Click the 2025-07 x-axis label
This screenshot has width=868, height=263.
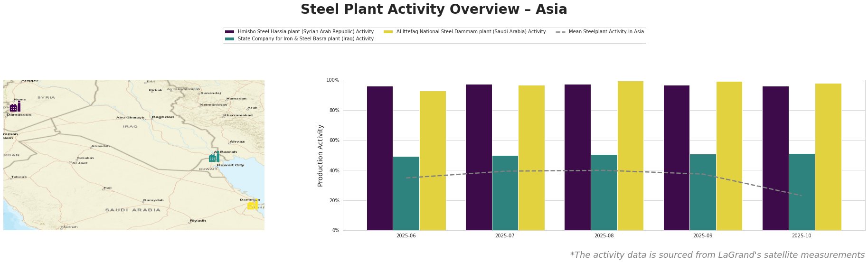[x=505, y=235]
